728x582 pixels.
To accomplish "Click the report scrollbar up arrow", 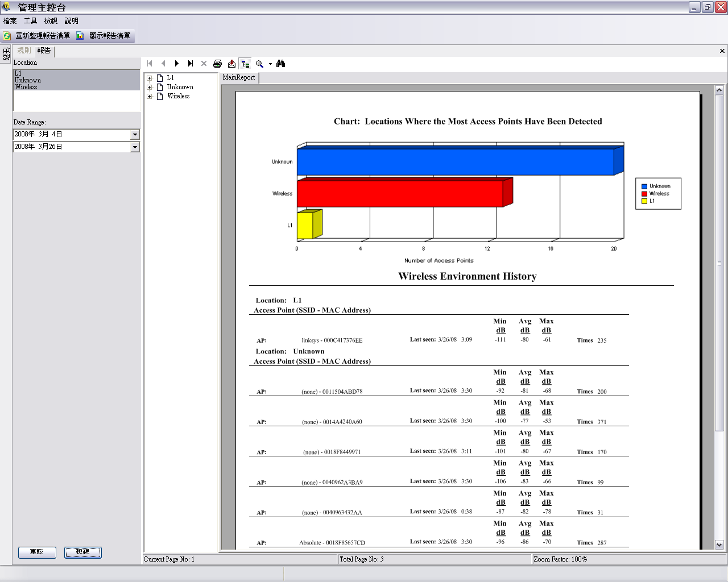I will coord(719,90).
